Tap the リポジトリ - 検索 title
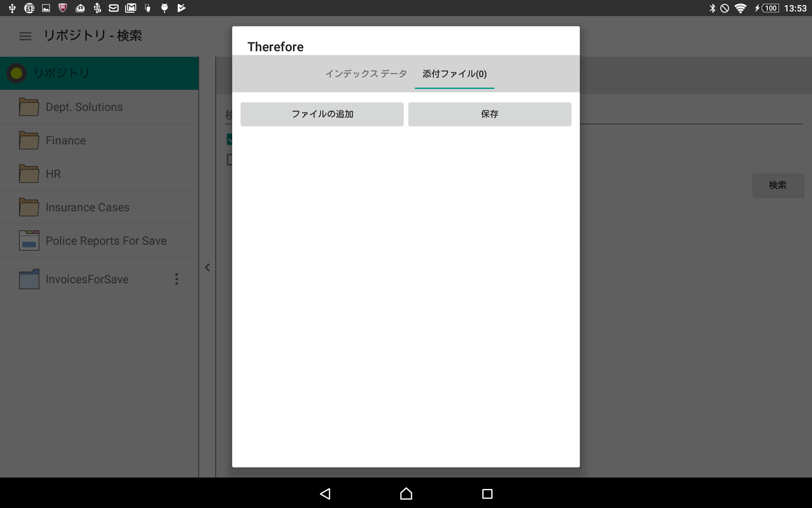The width and height of the screenshot is (812, 508). [93, 36]
